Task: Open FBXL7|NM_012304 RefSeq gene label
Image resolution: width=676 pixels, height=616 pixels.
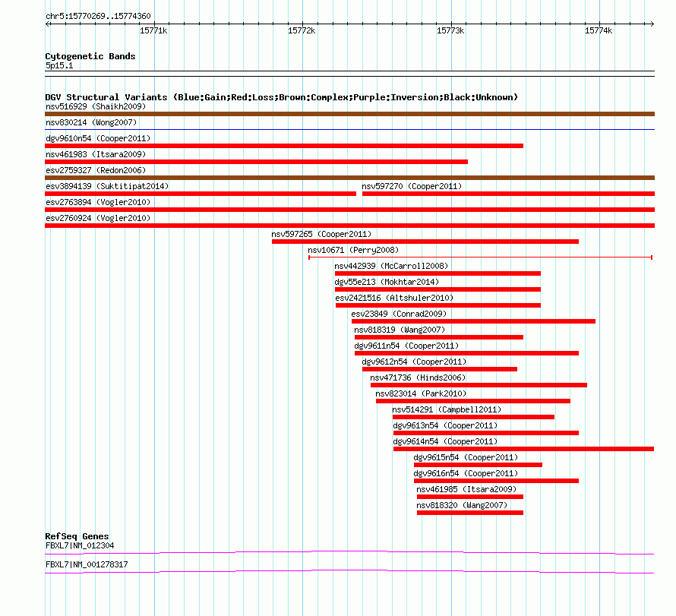Action: tap(80, 545)
